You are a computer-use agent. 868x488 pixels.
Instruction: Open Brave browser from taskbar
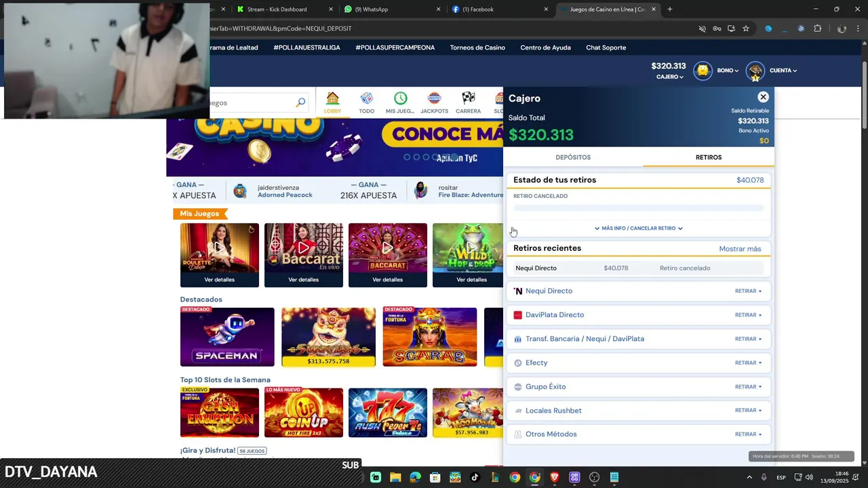(x=555, y=477)
